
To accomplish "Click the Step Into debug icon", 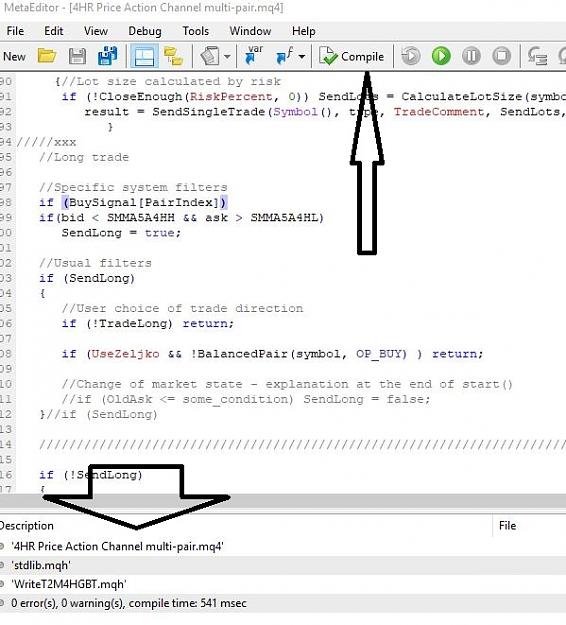I will click(x=537, y=56).
